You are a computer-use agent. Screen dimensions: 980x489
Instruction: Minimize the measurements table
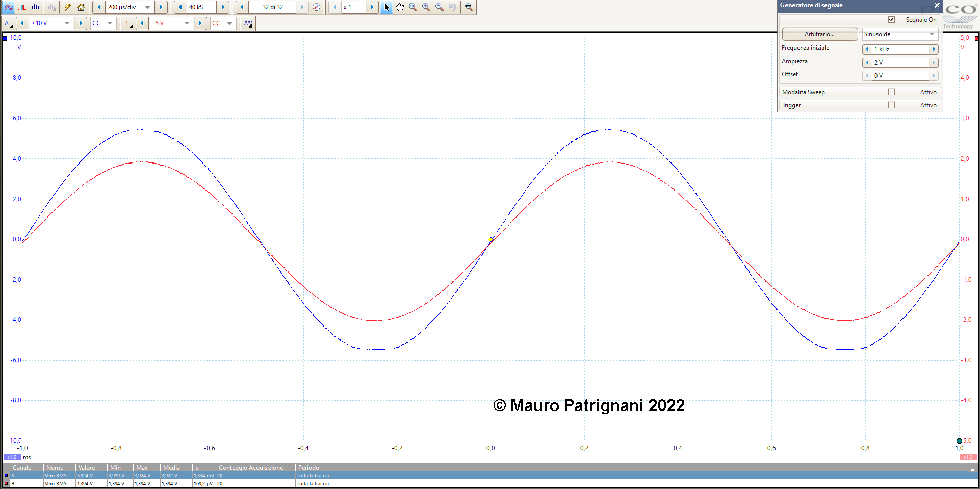pyautogui.click(x=972, y=469)
